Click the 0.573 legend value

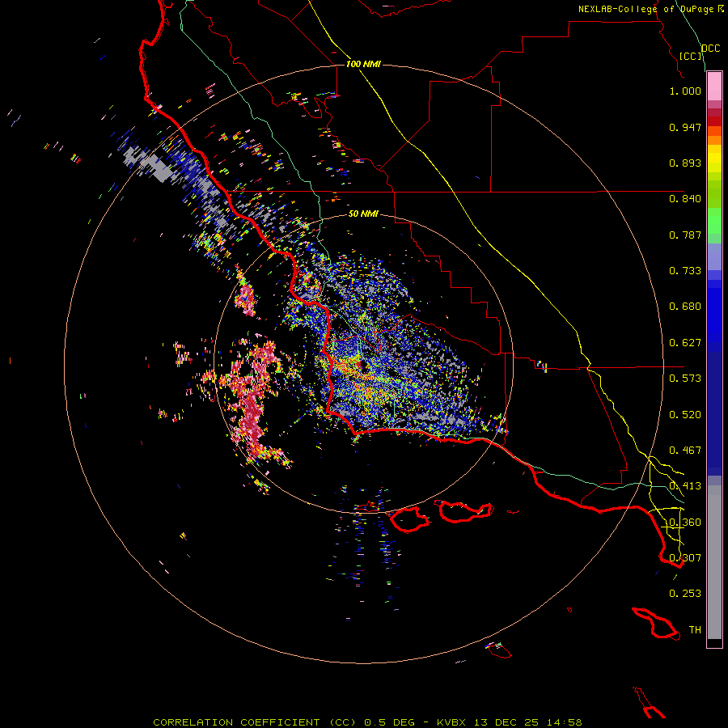coord(685,379)
